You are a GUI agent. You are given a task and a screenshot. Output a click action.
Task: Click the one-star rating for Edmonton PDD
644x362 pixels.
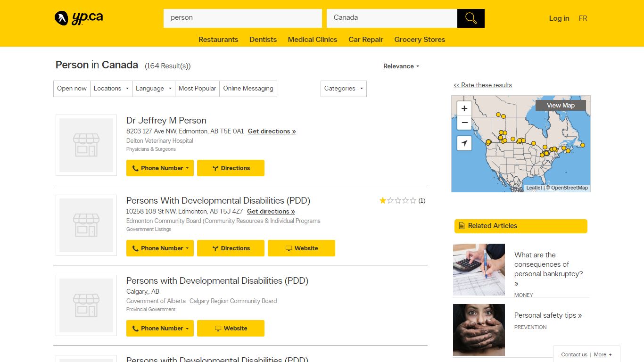398,201
